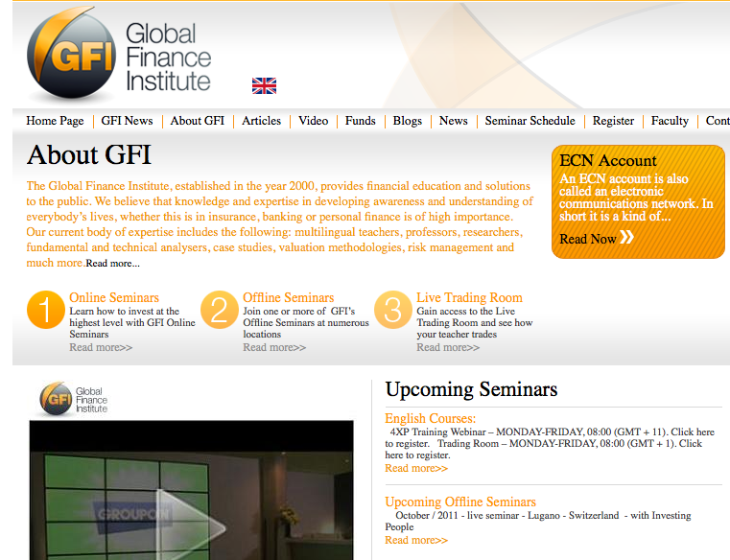Open the Online Seminars heading link
Image resolution: width=730 pixels, height=560 pixels.
point(114,297)
